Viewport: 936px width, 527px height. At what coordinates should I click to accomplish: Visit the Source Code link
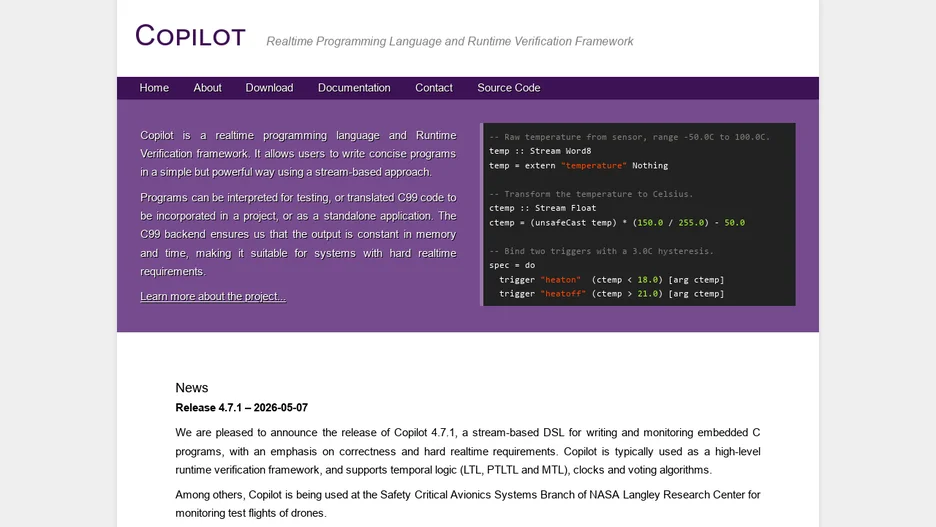click(x=509, y=88)
